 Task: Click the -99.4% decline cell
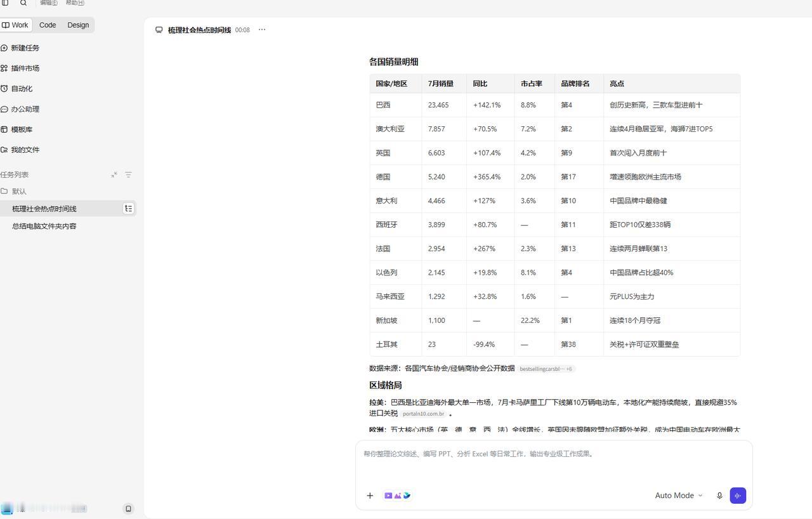coord(484,345)
